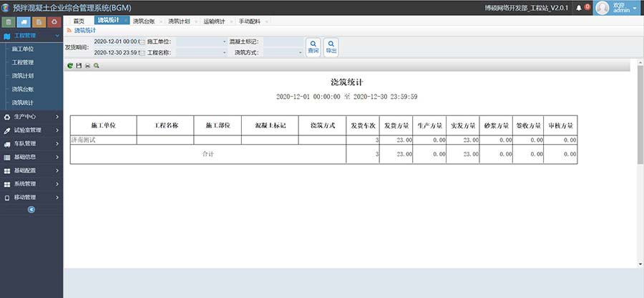644x298 pixels.
Task: Collapse the sidebar with the round arrow icon
Action: pos(31,209)
